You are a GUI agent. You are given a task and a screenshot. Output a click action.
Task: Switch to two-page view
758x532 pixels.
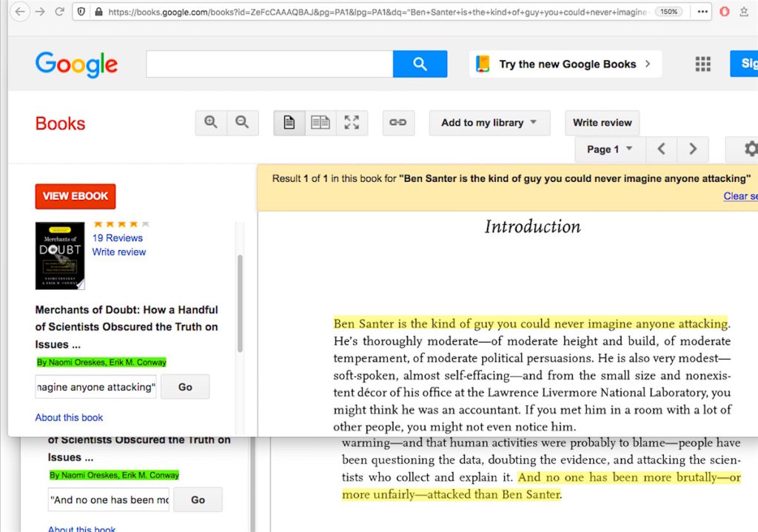(x=321, y=123)
